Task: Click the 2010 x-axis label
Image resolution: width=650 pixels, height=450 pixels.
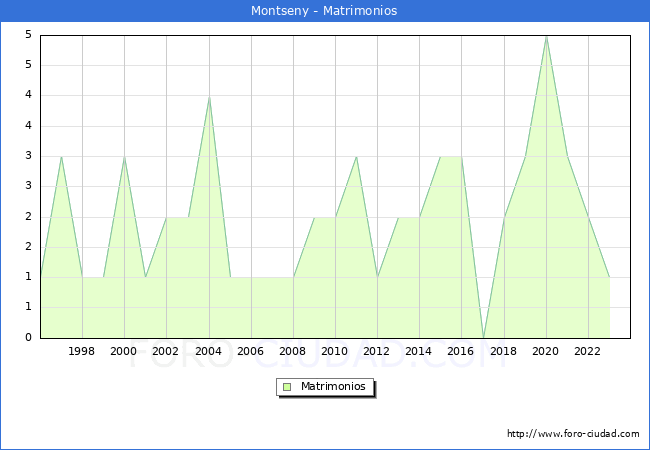Action: pos(335,351)
